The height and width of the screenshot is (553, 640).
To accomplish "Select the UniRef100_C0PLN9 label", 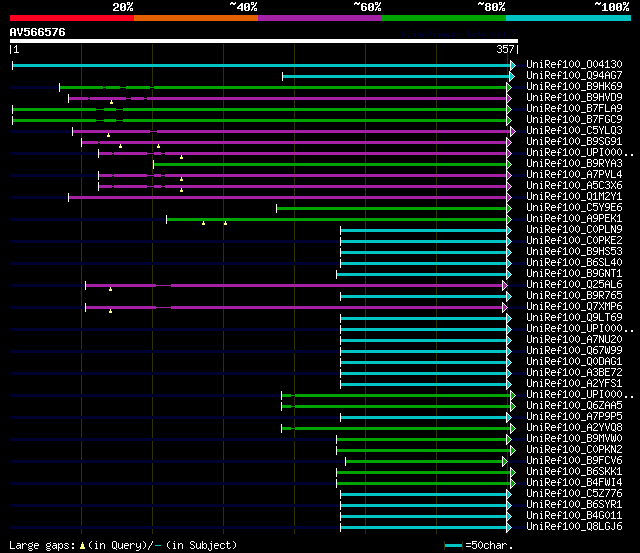I will pyautogui.click(x=574, y=229).
